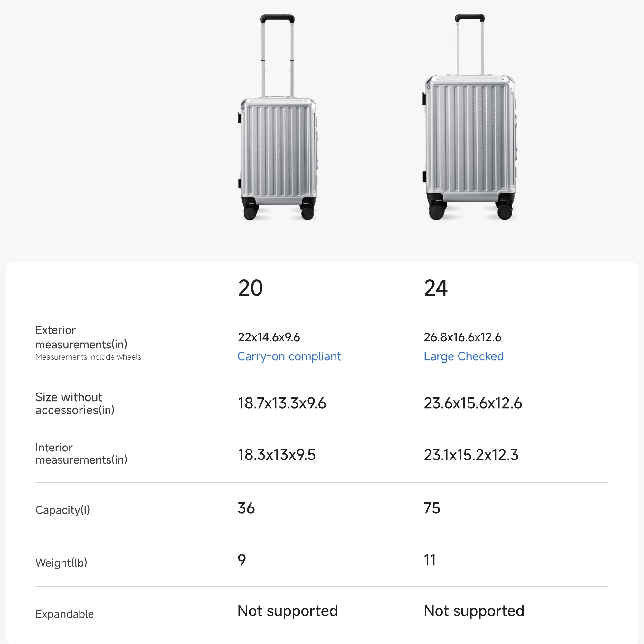Click the "Capacity(l)" row label
Screen dimensions: 644x644
[63, 510]
